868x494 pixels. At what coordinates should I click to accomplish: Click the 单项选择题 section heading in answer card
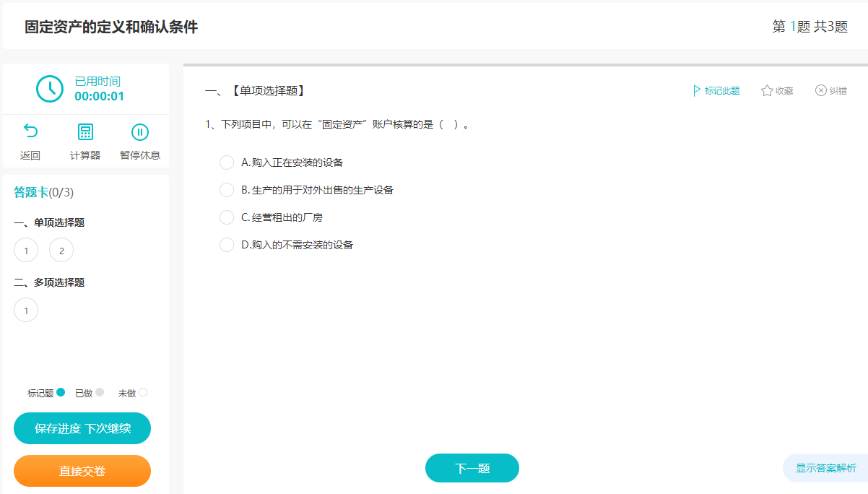tap(49, 222)
